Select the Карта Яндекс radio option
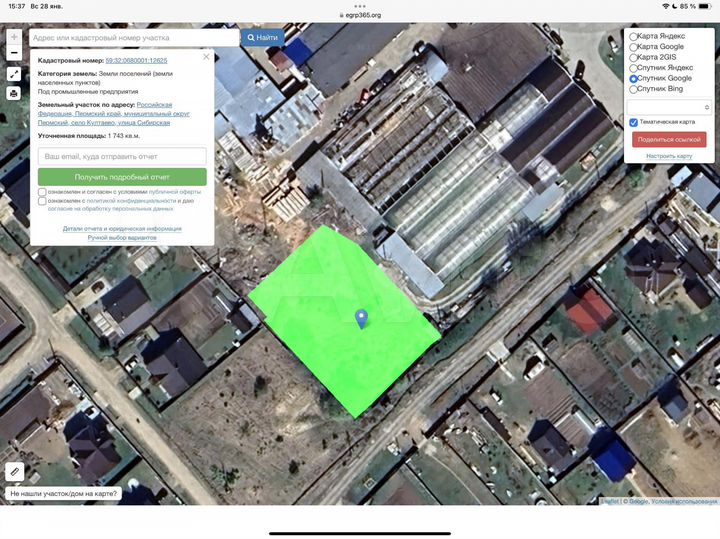 (x=633, y=36)
